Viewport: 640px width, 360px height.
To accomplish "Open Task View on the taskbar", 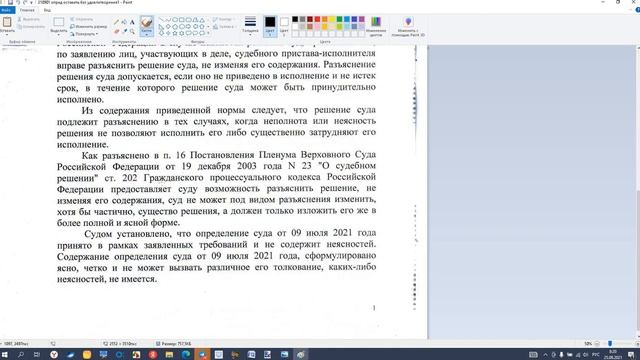I will pyautogui.click(x=37, y=354).
